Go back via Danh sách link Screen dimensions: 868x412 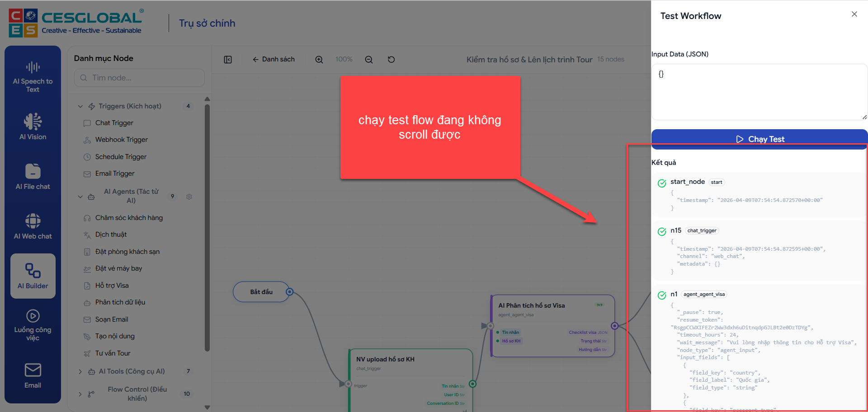pos(274,60)
